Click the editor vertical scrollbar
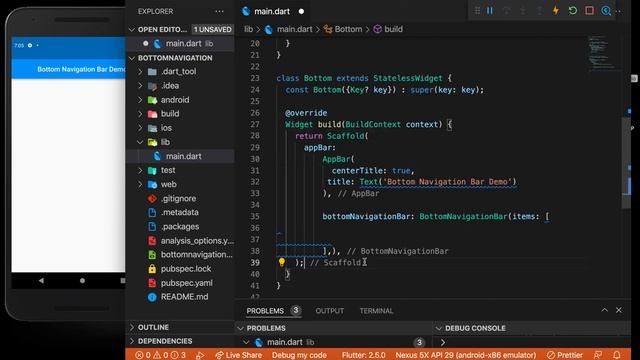 tap(627, 163)
